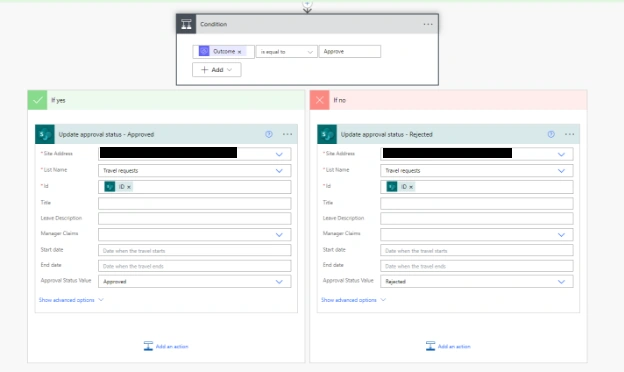
Task: Open ellipsis menu of Approved action
Action: [287, 134]
